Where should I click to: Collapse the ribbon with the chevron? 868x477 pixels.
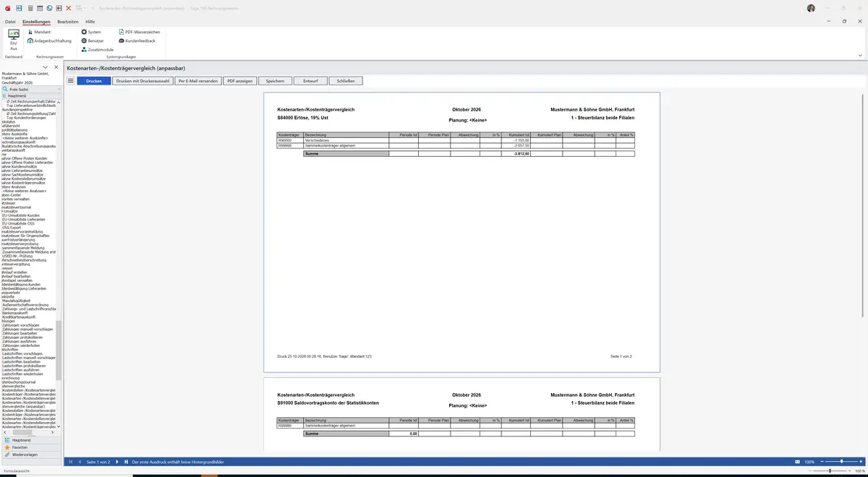pyautogui.click(x=860, y=55)
